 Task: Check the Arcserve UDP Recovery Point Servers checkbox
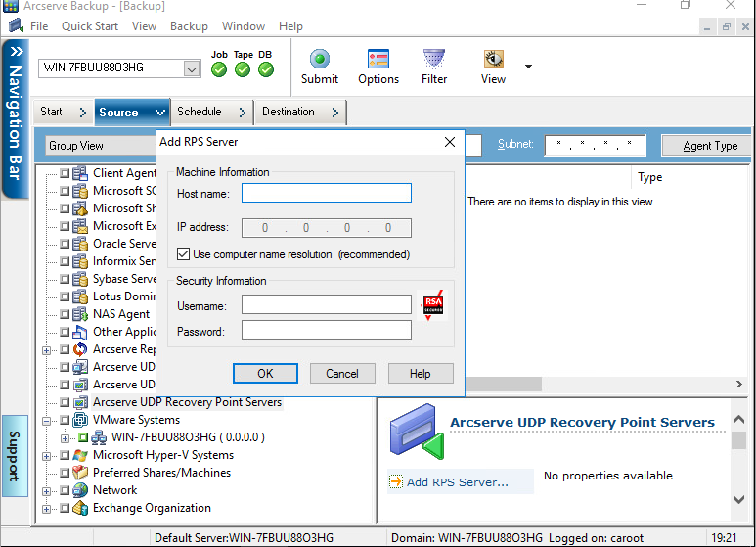point(65,402)
